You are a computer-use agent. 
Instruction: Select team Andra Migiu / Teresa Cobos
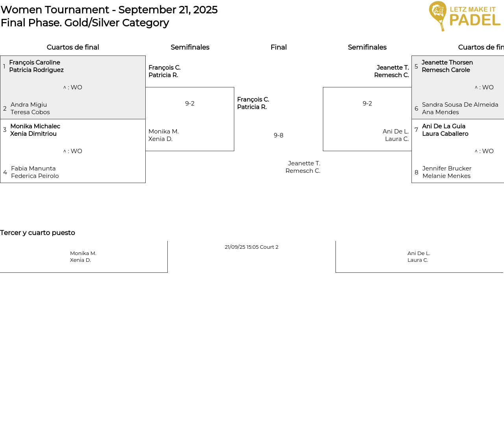tap(30, 108)
